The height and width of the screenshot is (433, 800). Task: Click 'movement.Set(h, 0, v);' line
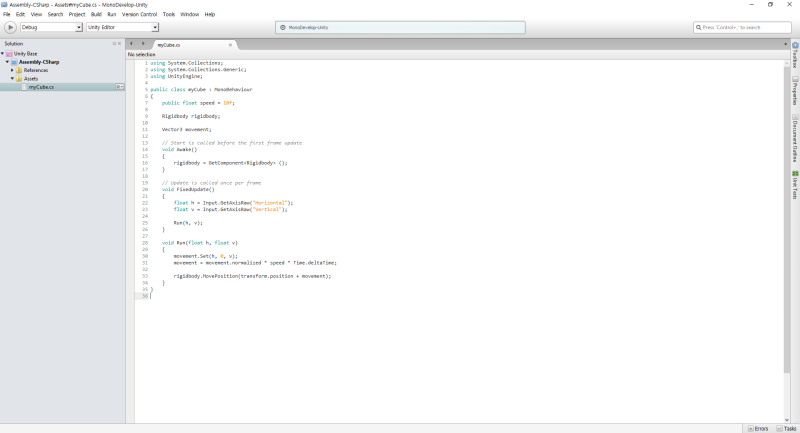[x=206, y=256]
